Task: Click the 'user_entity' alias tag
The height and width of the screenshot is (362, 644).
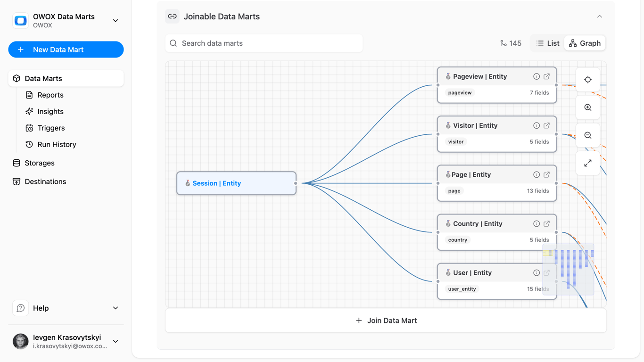Action: tap(462, 289)
